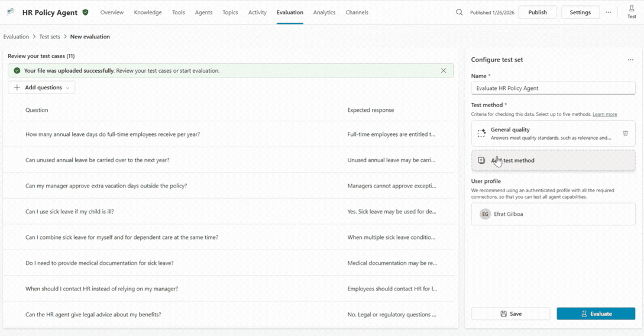Open the Test flask icon panel
Image resolution: width=644 pixels, height=336 pixels.
[x=632, y=12]
